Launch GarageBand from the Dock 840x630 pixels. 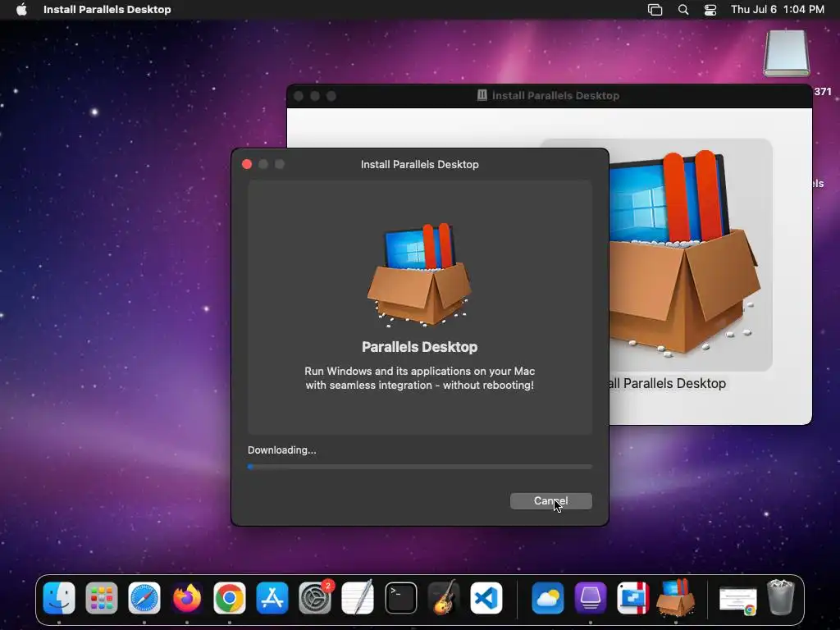point(444,597)
